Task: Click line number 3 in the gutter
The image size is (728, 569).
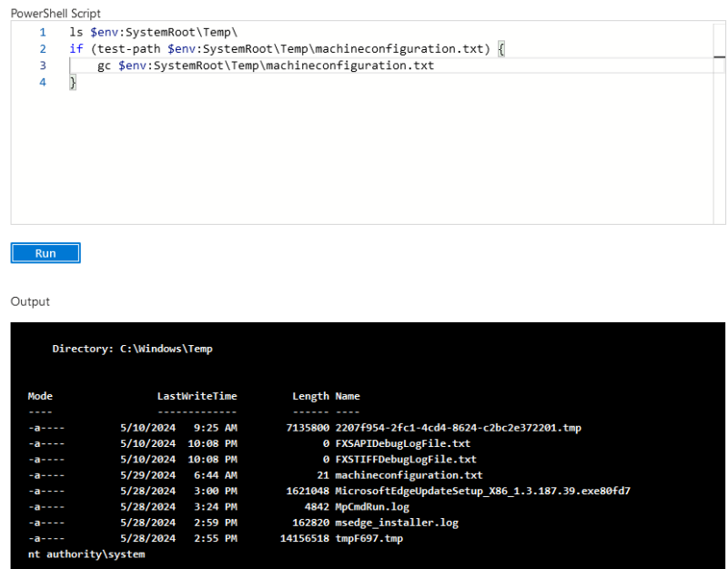Action: [43, 66]
